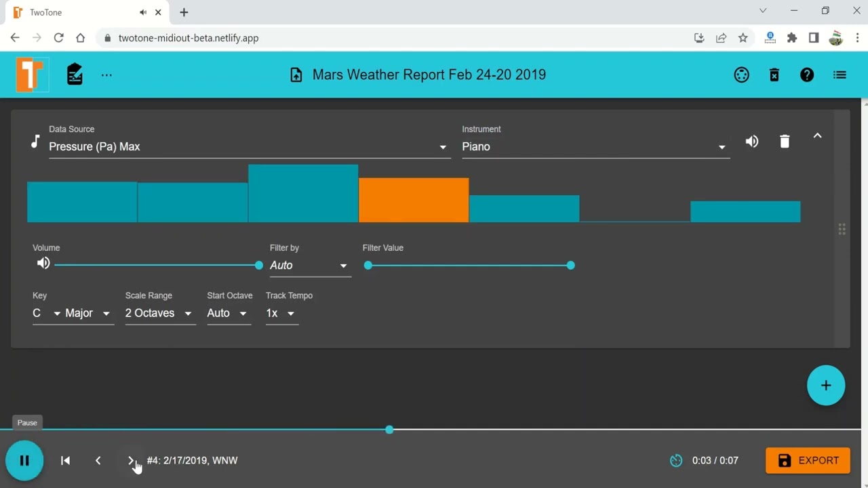The image size is (868, 488).
Task: Select the orange highlighted data bar
Action: pos(414,200)
